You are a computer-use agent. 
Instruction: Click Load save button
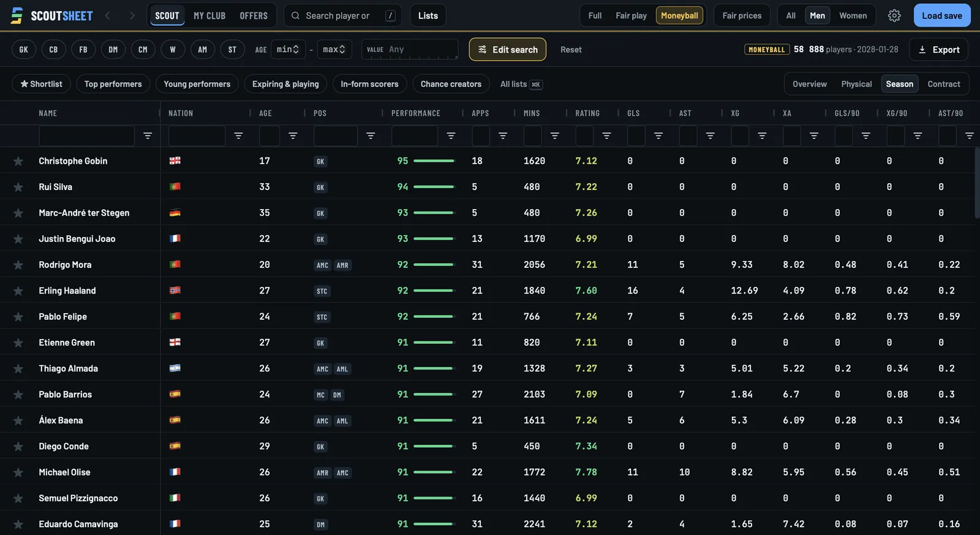[x=942, y=15]
